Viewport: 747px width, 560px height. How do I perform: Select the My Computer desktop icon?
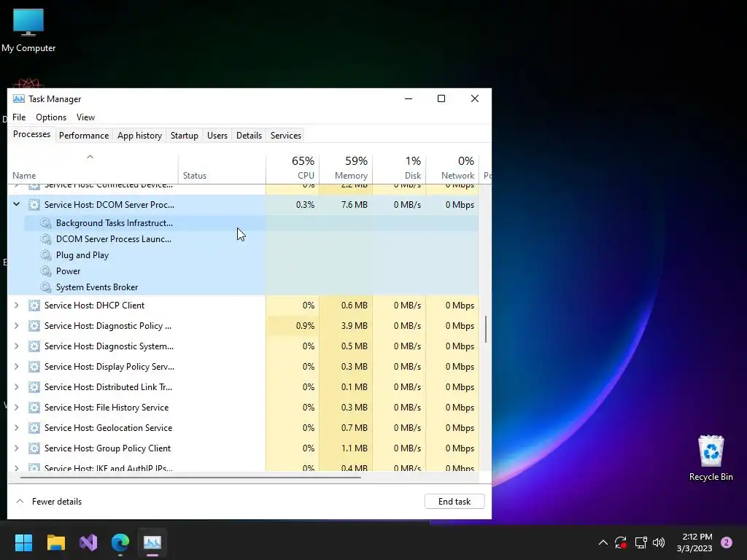(28, 31)
